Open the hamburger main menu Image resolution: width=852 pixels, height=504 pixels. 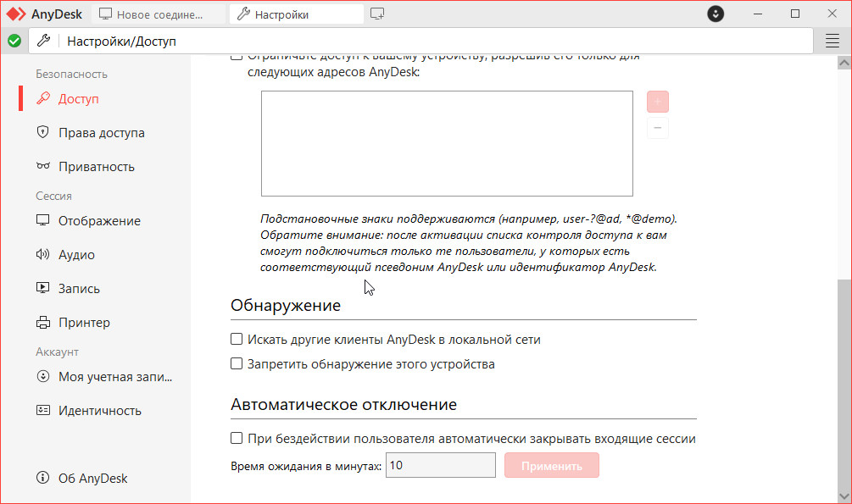click(832, 41)
